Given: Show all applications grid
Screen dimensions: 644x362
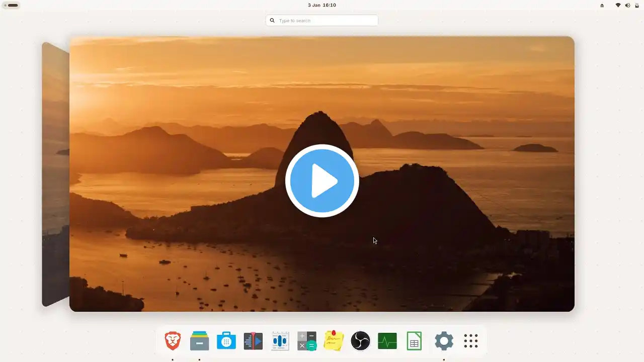Looking at the screenshot, I should click(471, 341).
